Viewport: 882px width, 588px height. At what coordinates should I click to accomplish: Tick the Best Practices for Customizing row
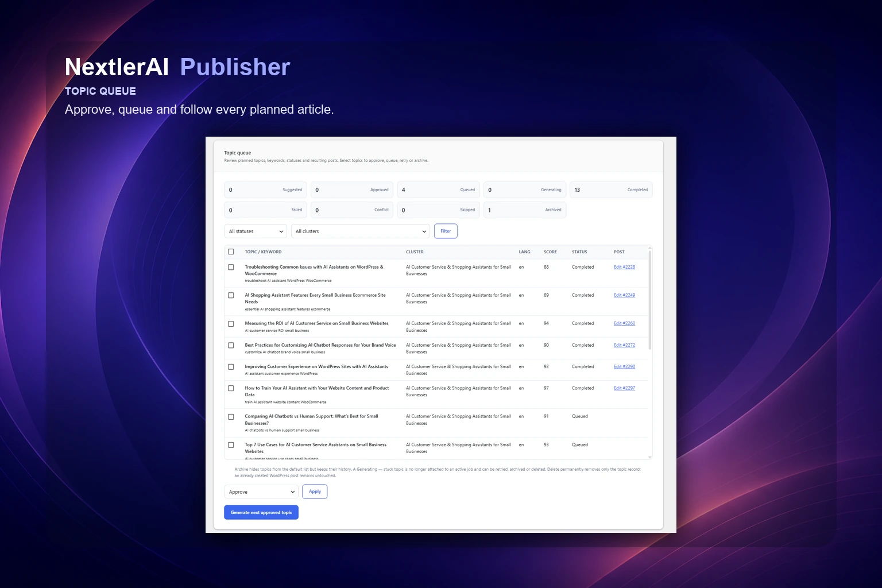[x=231, y=345]
